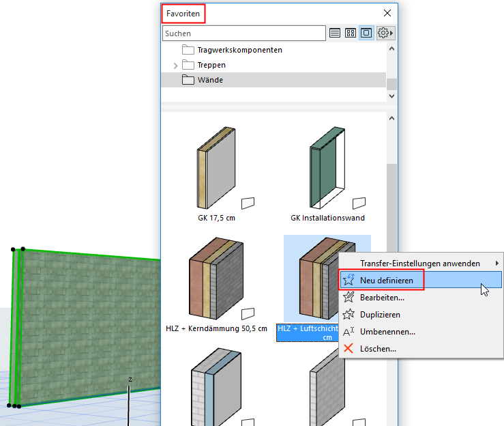Viewport: 504px width, 426px height.
Task: Click the wall tool icon beside HLZ + Kerndämmung
Action: 248,314
